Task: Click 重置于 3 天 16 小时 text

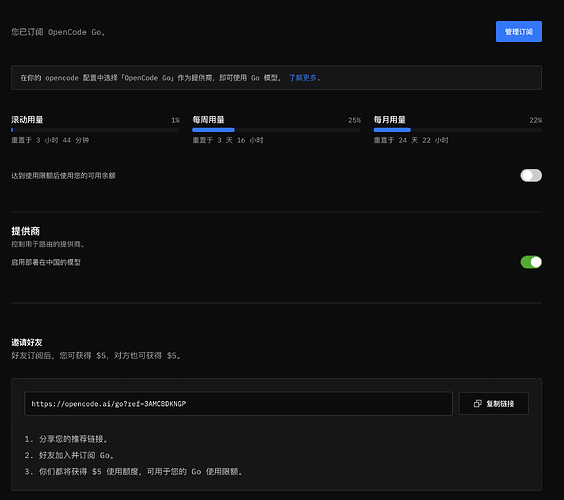Action: [x=228, y=140]
